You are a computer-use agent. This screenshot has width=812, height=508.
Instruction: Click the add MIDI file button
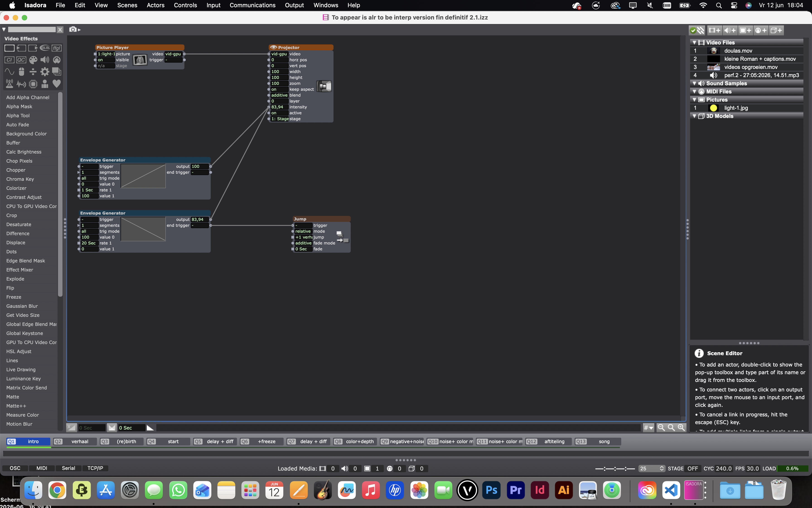[761, 30]
